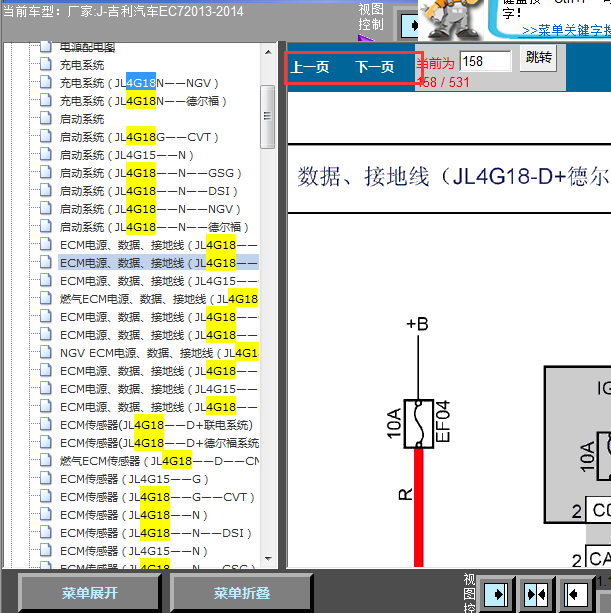Click the 当前车型 vehicle model header text
This screenshot has width=611, height=613.
(x=123, y=11)
